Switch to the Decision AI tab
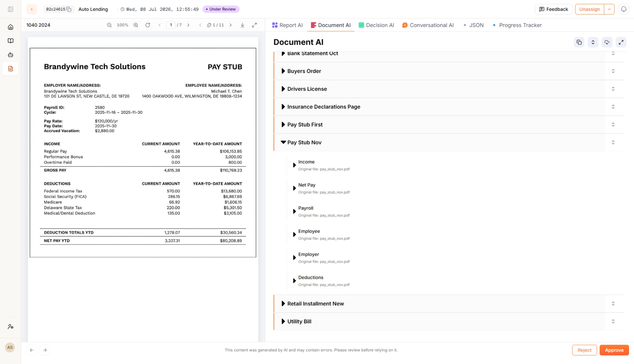 (x=376, y=25)
